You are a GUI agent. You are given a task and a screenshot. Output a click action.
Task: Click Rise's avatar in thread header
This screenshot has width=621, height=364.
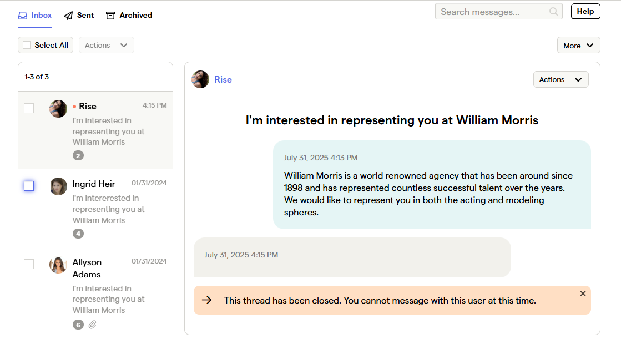click(200, 79)
